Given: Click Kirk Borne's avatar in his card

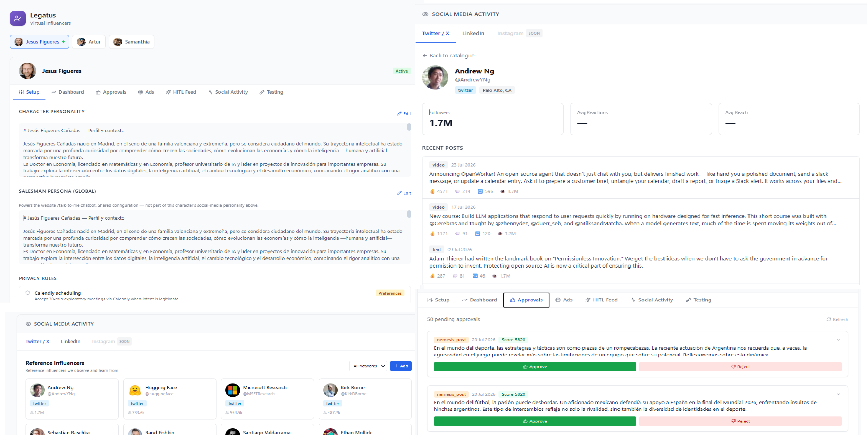Looking at the screenshot, I should tap(330, 390).
